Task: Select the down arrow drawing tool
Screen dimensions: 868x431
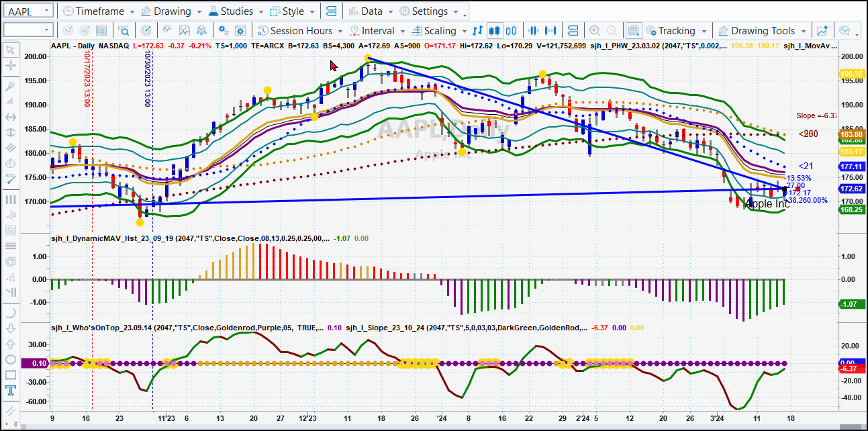Action: [11, 329]
